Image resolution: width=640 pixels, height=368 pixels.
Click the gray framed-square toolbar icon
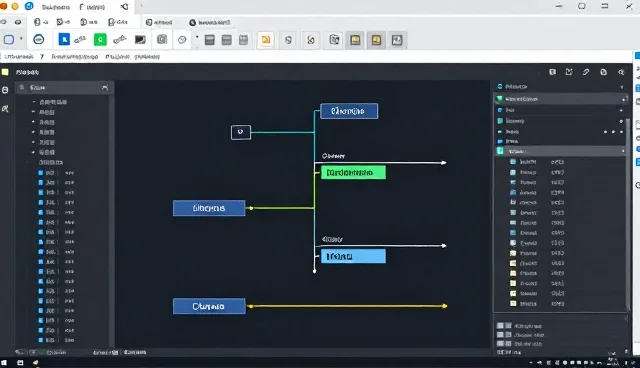[162, 40]
